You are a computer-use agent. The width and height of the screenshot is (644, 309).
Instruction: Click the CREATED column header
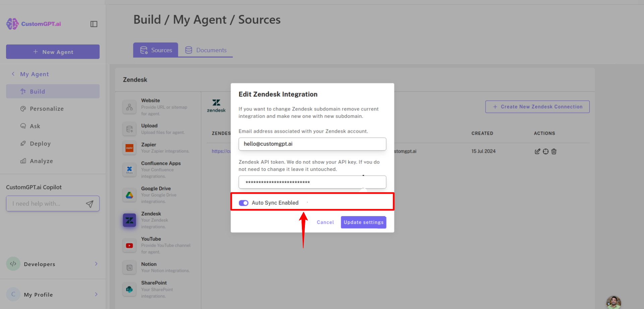482,133
